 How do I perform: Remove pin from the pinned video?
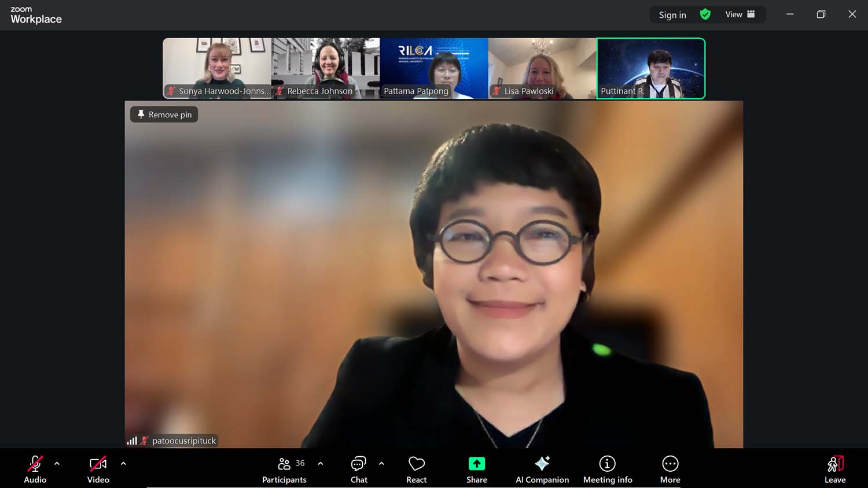pyautogui.click(x=164, y=114)
